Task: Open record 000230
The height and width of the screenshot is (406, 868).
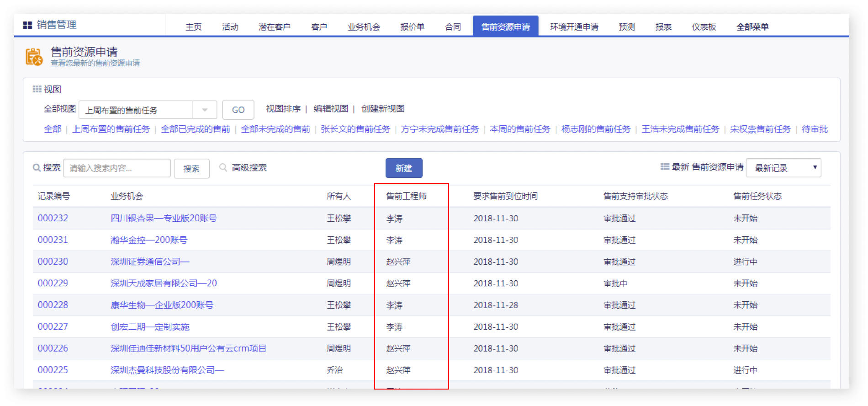Action: click(x=53, y=262)
